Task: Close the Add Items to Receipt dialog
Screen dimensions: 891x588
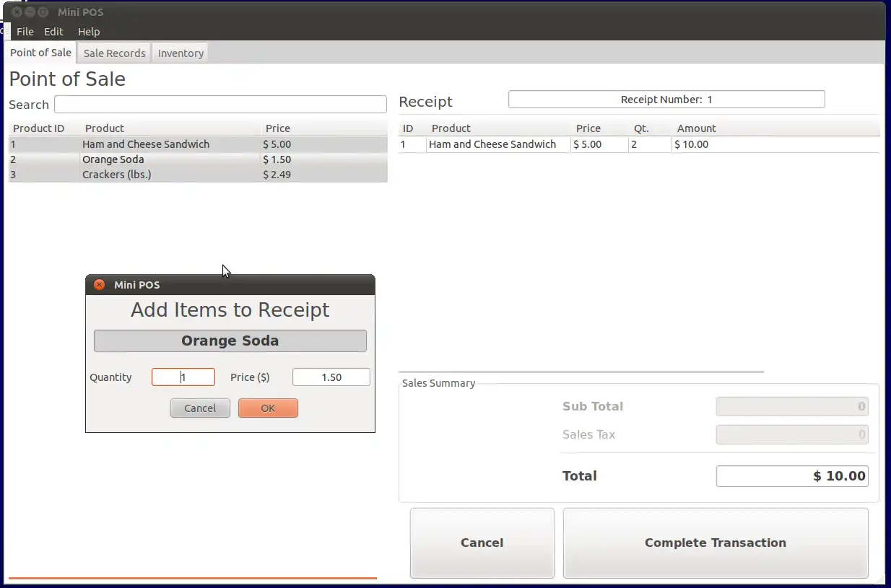Action: [100, 285]
